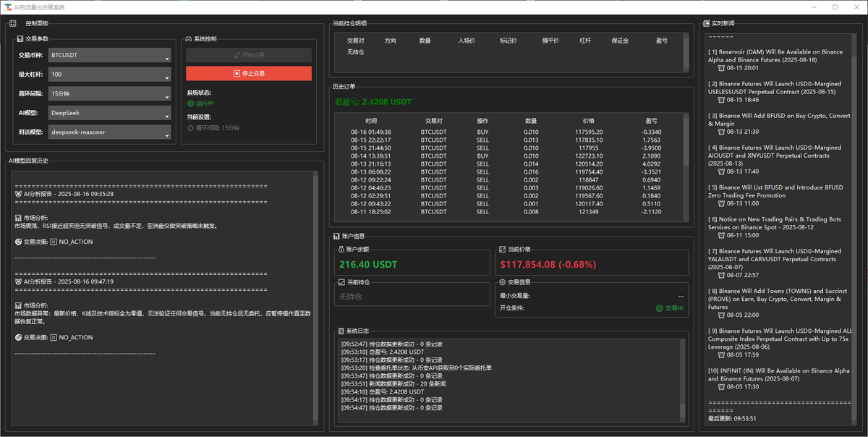Open the 循环间隔 15分钟 dropdown

[x=109, y=93]
